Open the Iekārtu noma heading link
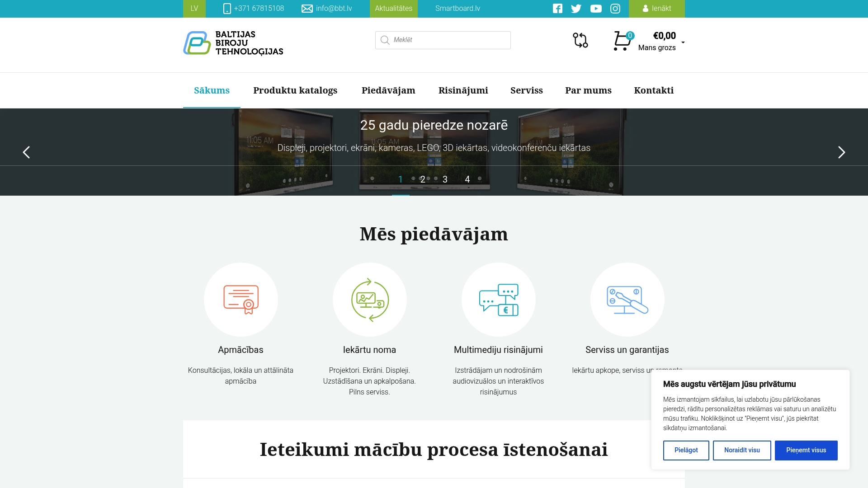This screenshot has width=868, height=488. click(x=369, y=350)
